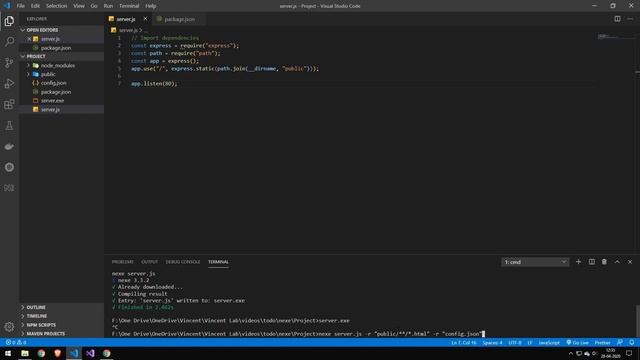Expand the Timeline section

point(61,316)
